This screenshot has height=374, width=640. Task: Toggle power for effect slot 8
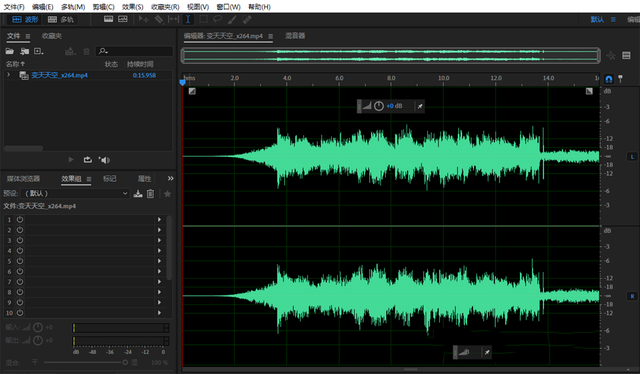click(20, 292)
